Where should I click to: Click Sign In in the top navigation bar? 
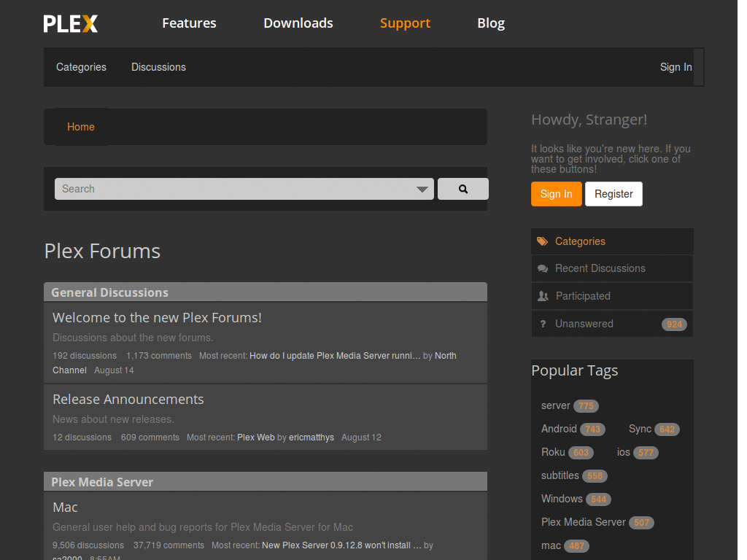tap(676, 67)
